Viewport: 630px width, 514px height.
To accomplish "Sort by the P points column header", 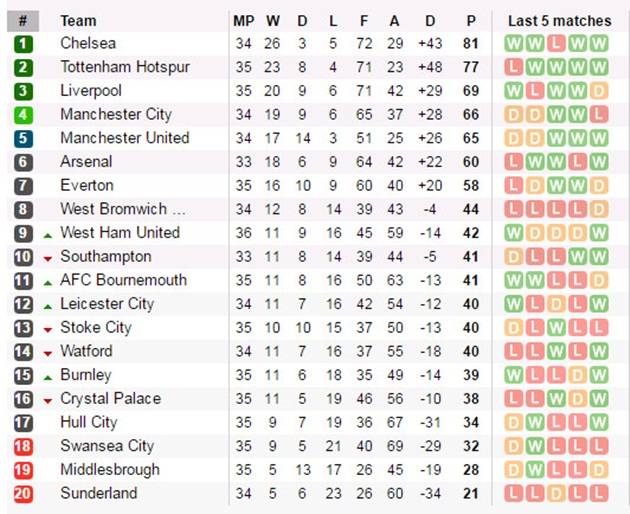I will tap(470, 20).
